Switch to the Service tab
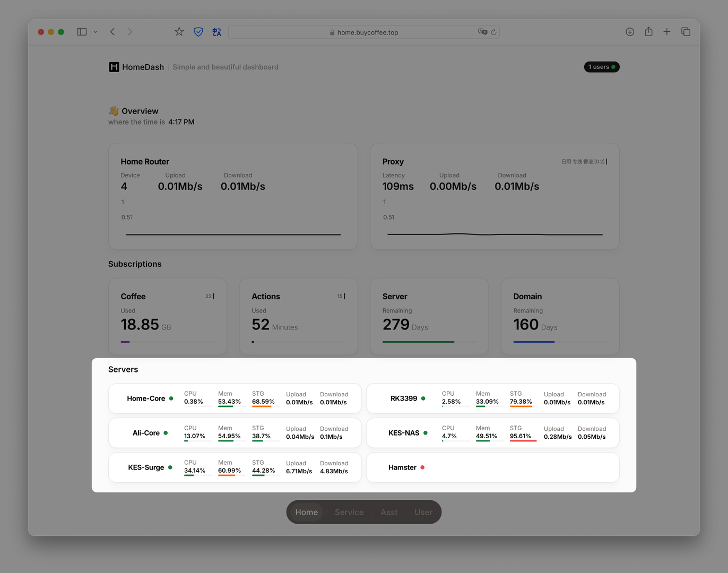The image size is (728, 573). click(349, 512)
